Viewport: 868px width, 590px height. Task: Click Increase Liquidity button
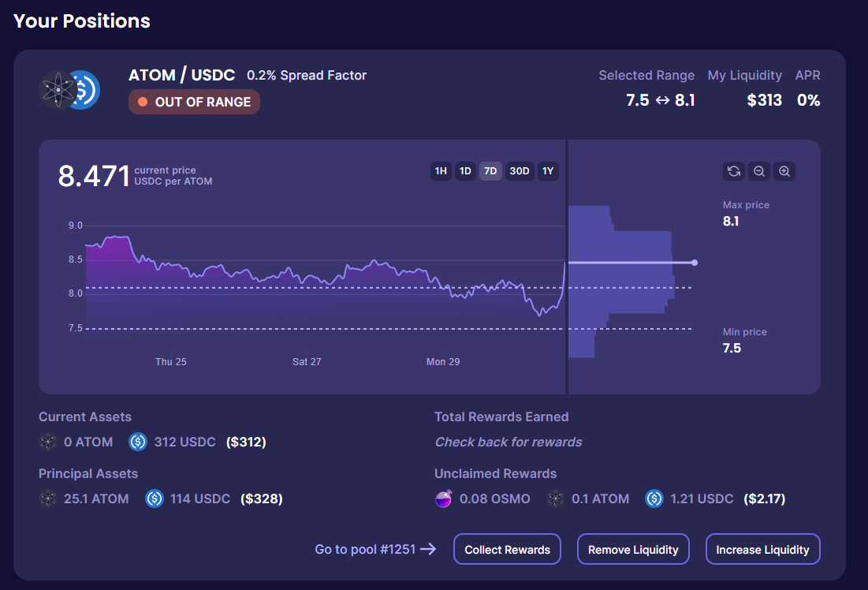[x=762, y=550]
